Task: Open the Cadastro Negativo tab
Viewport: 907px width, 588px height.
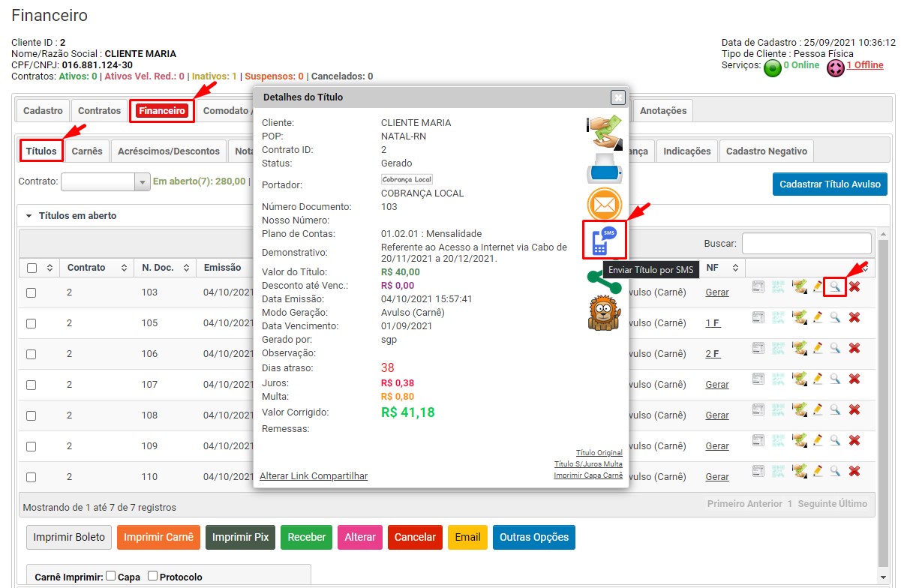Action: point(766,151)
